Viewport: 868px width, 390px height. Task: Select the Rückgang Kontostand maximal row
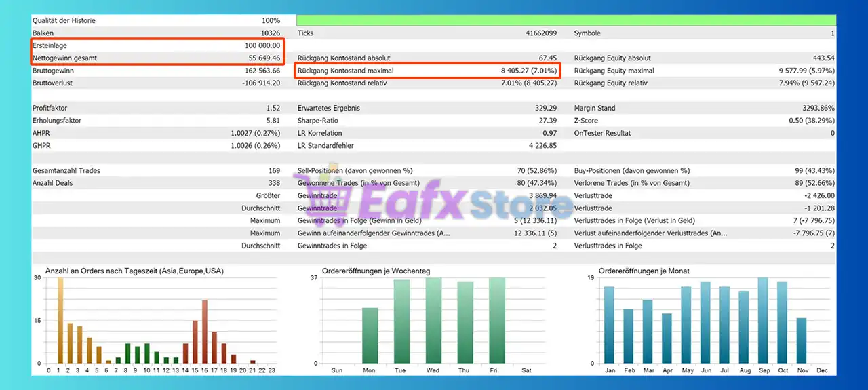[x=427, y=71]
